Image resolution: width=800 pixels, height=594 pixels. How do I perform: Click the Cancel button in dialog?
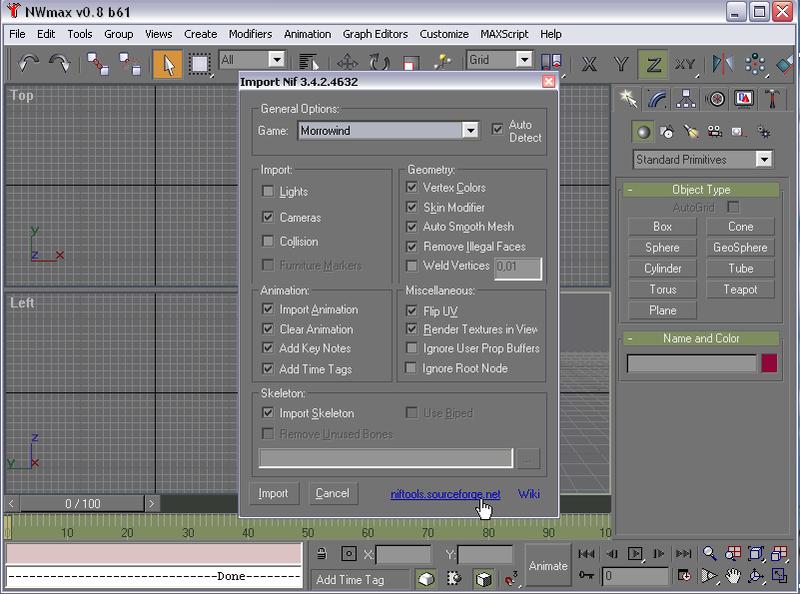[333, 493]
